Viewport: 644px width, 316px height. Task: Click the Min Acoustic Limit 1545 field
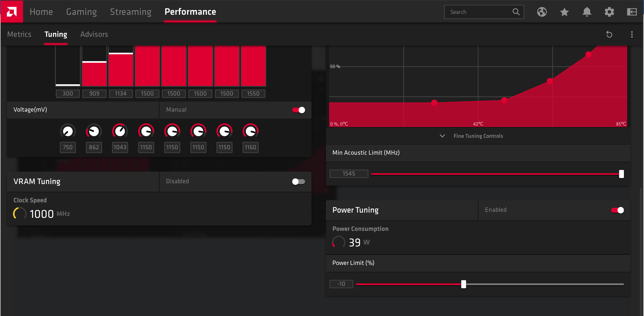click(x=349, y=174)
